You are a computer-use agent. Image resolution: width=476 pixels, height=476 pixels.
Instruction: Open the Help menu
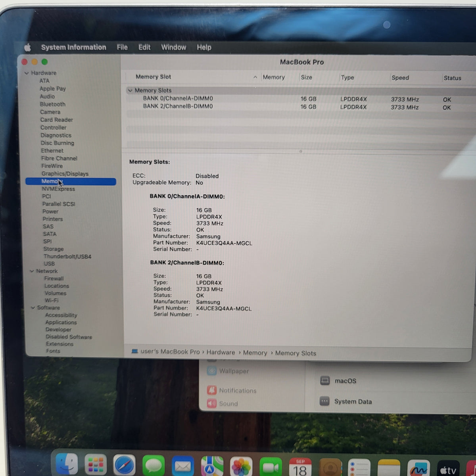point(204,47)
